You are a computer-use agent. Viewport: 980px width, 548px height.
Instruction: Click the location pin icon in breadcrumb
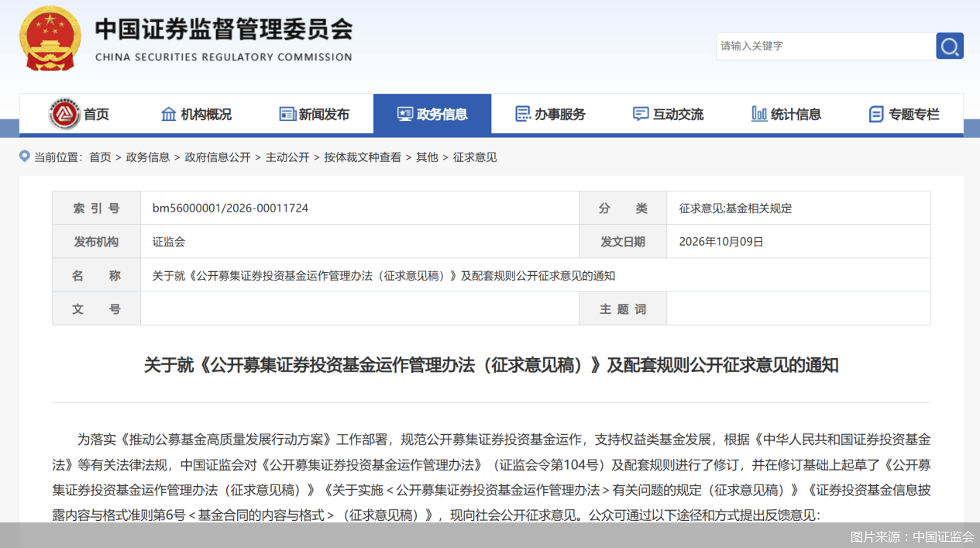[x=25, y=157]
